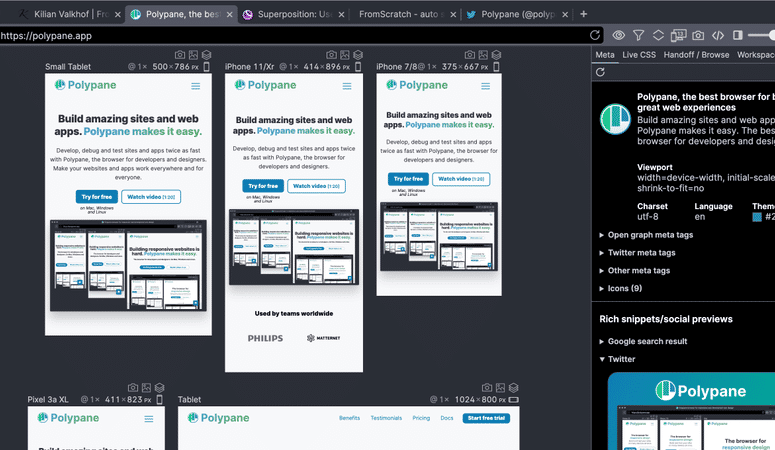The height and width of the screenshot is (450, 775).
Task: Take screenshot of the iPhone 11/Xr pane
Action: (331, 55)
